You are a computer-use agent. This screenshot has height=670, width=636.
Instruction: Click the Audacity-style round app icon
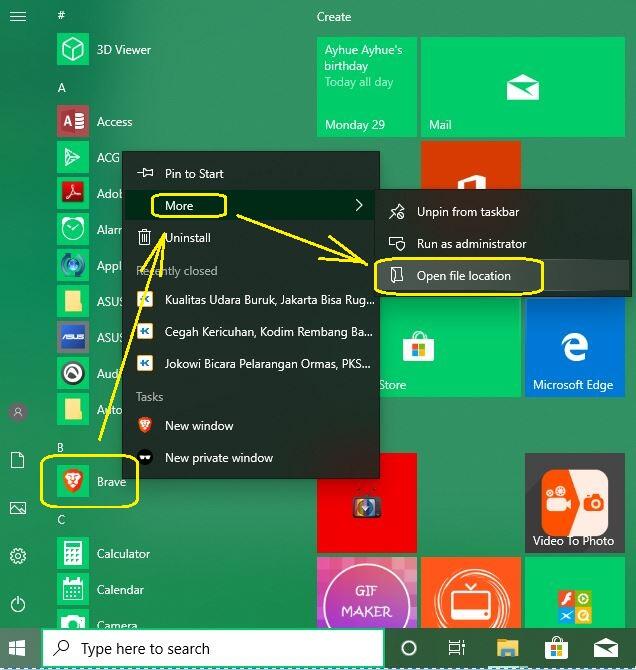coord(73,373)
